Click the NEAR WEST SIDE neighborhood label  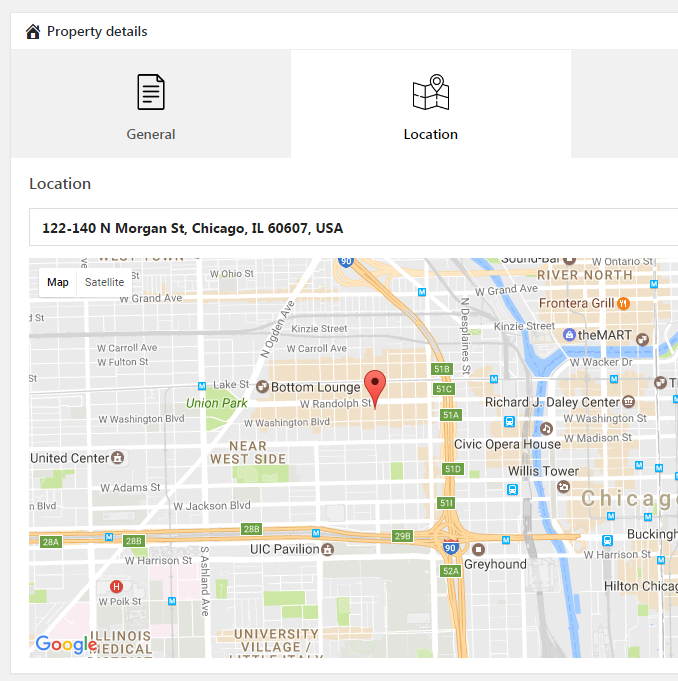pyautogui.click(x=248, y=453)
